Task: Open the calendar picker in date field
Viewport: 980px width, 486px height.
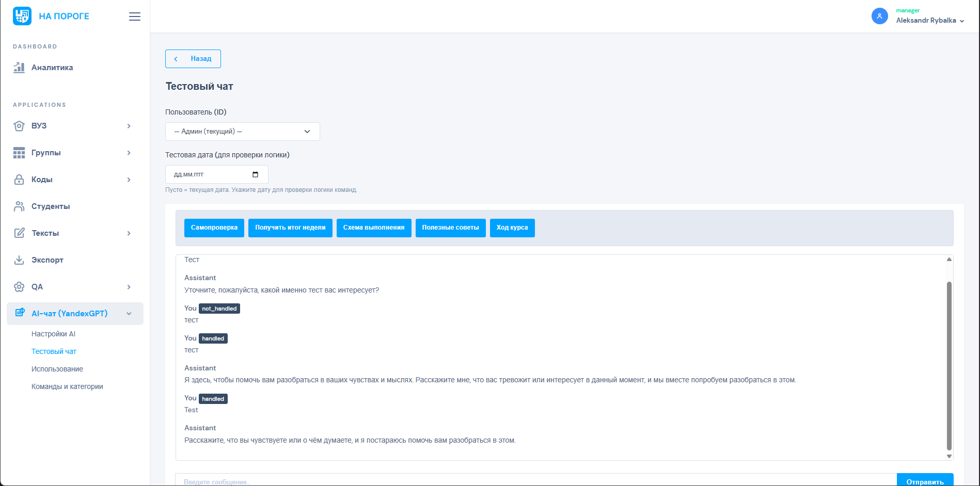Action: coord(255,174)
